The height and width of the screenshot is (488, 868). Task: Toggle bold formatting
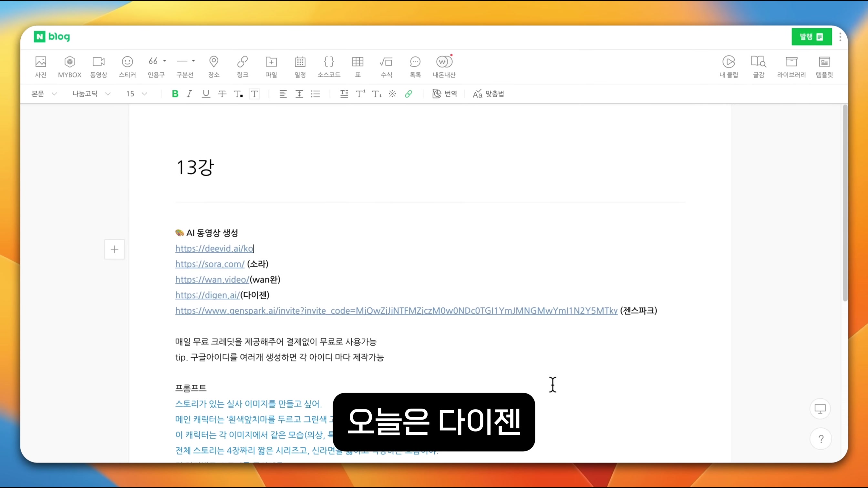[175, 94]
